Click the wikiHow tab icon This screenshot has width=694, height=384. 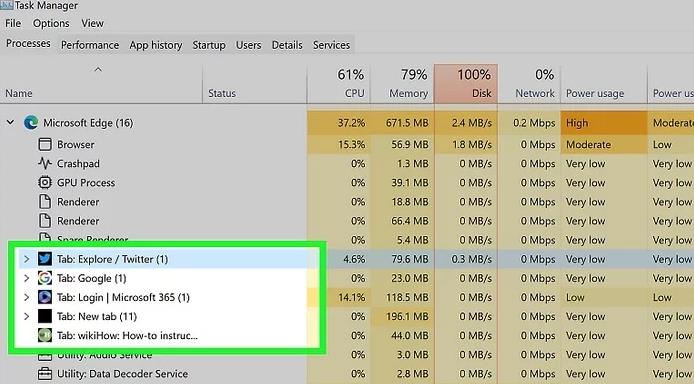45,335
